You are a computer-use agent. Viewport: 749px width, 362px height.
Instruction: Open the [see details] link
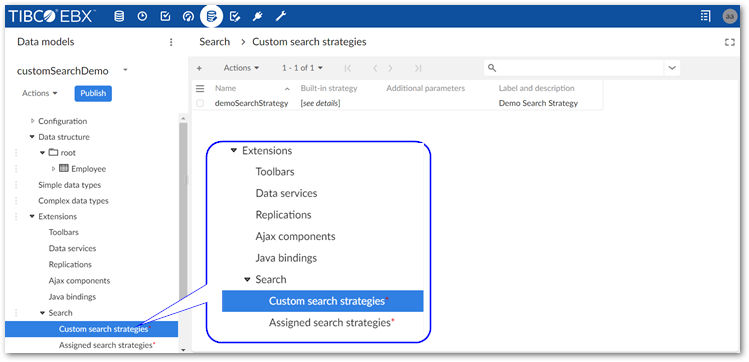click(321, 103)
